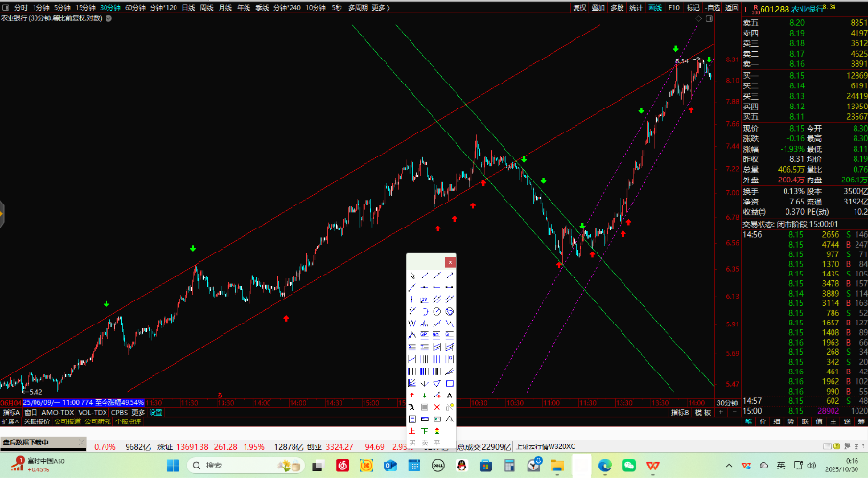
Task: Select the triangle drawing tool
Action: (x=437, y=384)
